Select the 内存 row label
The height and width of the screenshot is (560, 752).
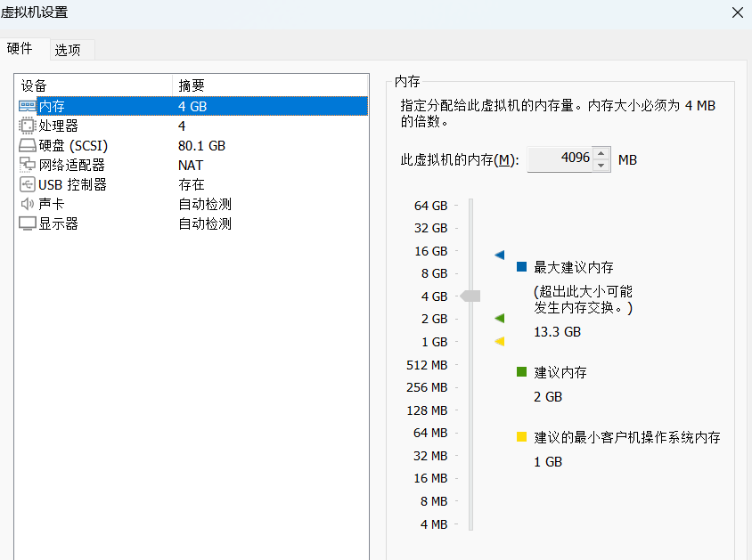click(x=52, y=106)
